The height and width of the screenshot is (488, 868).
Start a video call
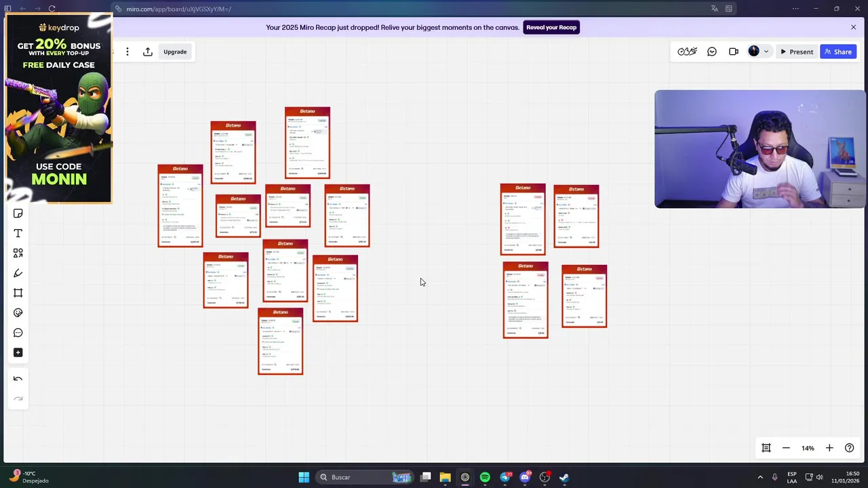coord(734,52)
